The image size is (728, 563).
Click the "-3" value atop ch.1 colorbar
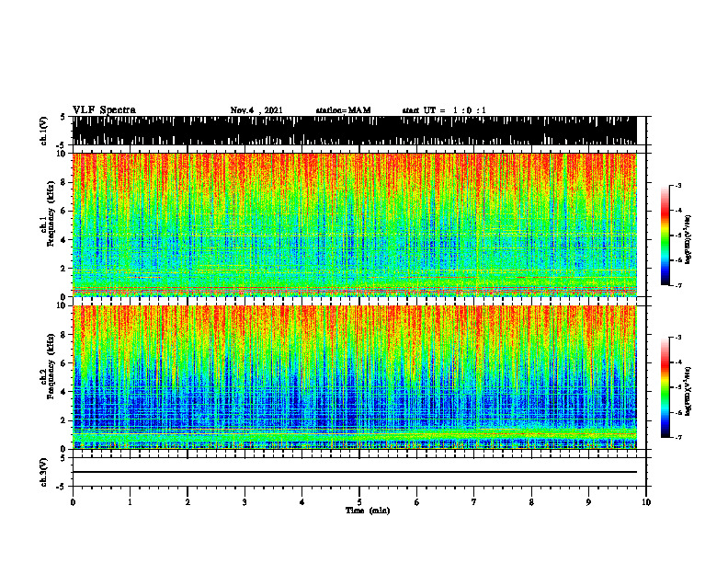click(677, 185)
